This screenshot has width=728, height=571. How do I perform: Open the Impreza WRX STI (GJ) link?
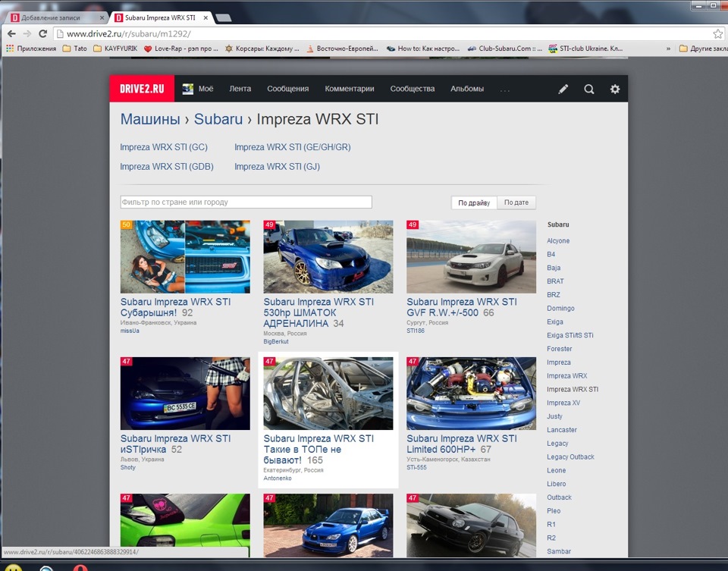pos(278,167)
